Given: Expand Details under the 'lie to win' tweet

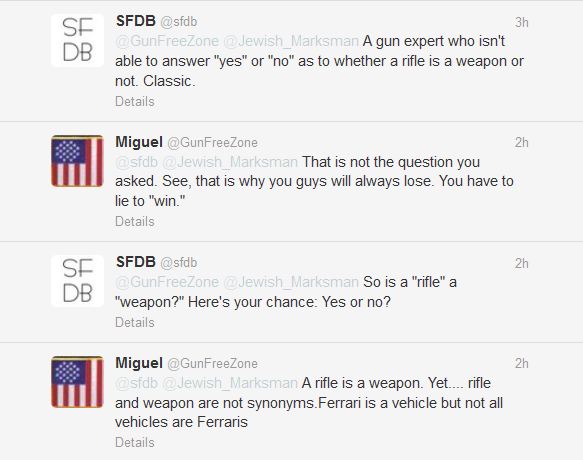Looking at the screenshot, I should point(135,221).
